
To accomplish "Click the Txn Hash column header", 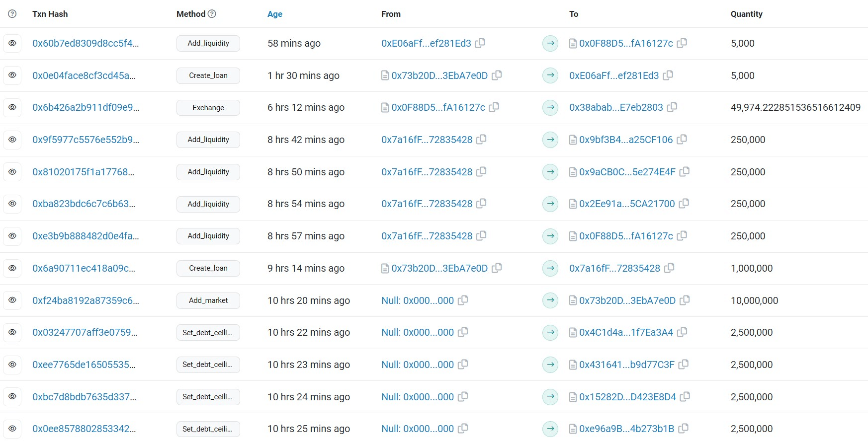I will 50,14.
